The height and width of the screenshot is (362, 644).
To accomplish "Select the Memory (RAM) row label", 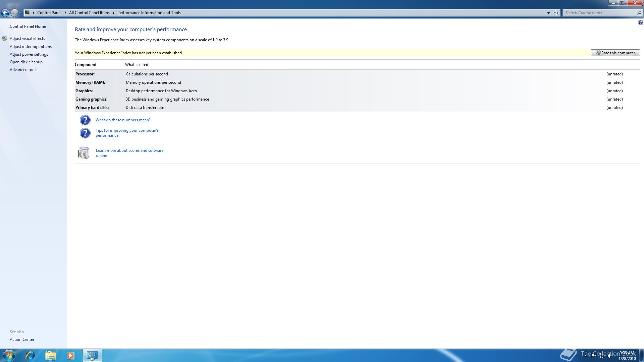I will click(90, 82).
